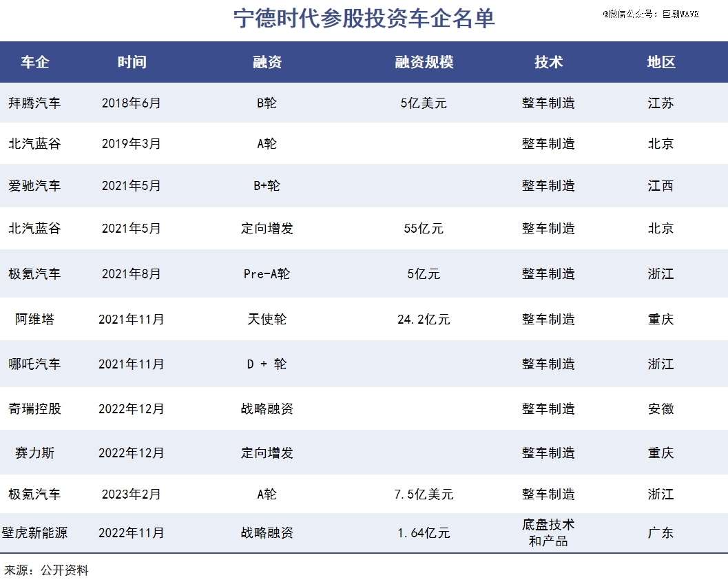Click the table title 宁德时代参股投资车企名单
The width and height of the screenshot is (728, 582).
coord(364,19)
